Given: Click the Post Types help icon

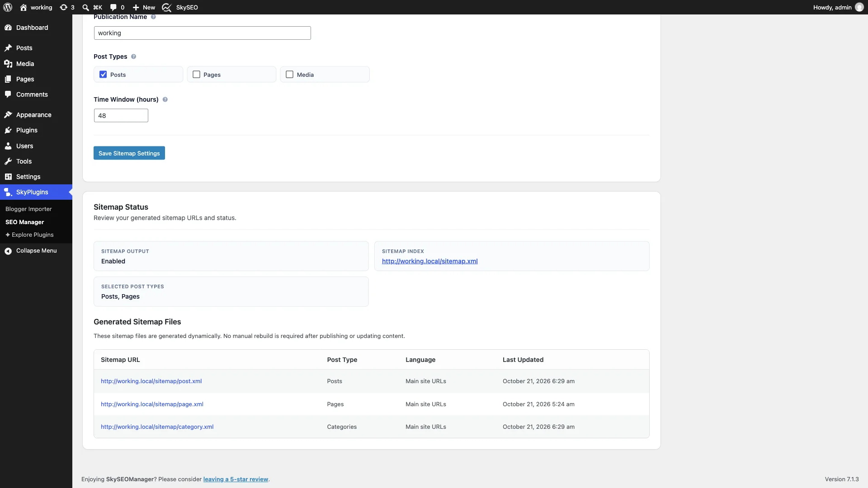Looking at the screenshot, I should [133, 56].
